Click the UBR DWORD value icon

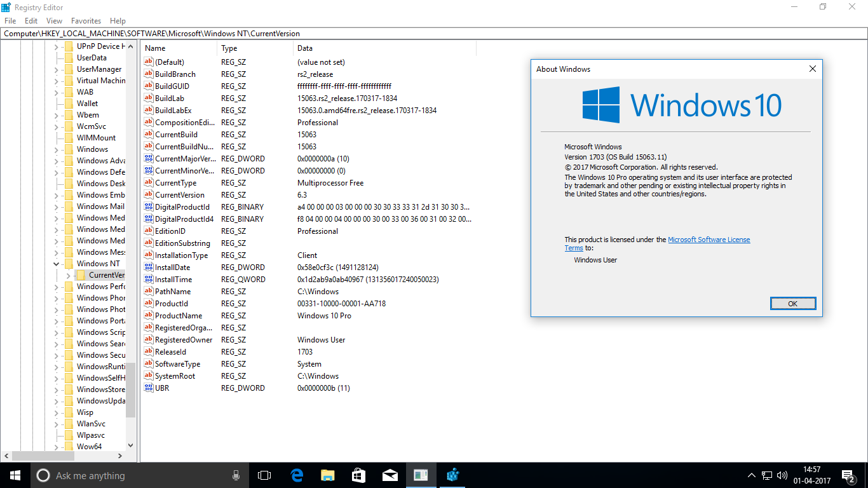tap(149, 388)
